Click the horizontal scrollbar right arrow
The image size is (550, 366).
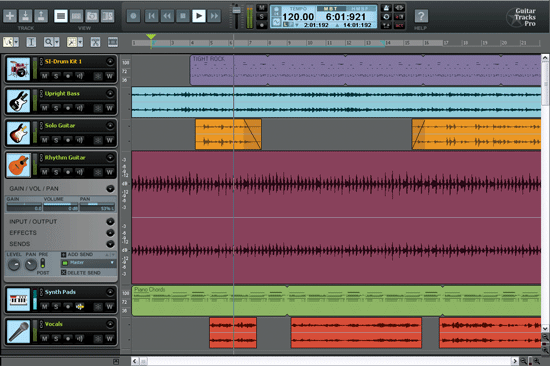[514, 361]
